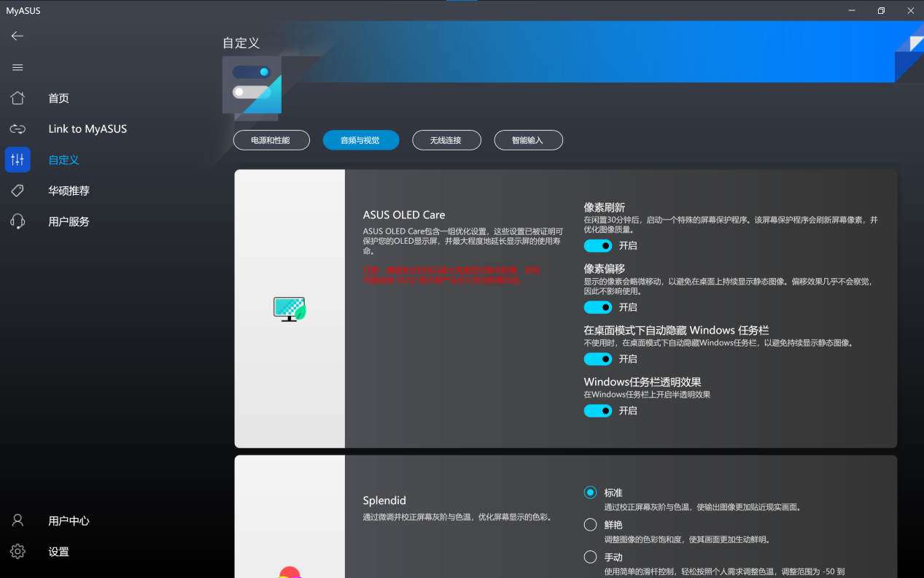Open the 首页 menu item
Viewport: 924px width, 578px height.
[x=59, y=99]
